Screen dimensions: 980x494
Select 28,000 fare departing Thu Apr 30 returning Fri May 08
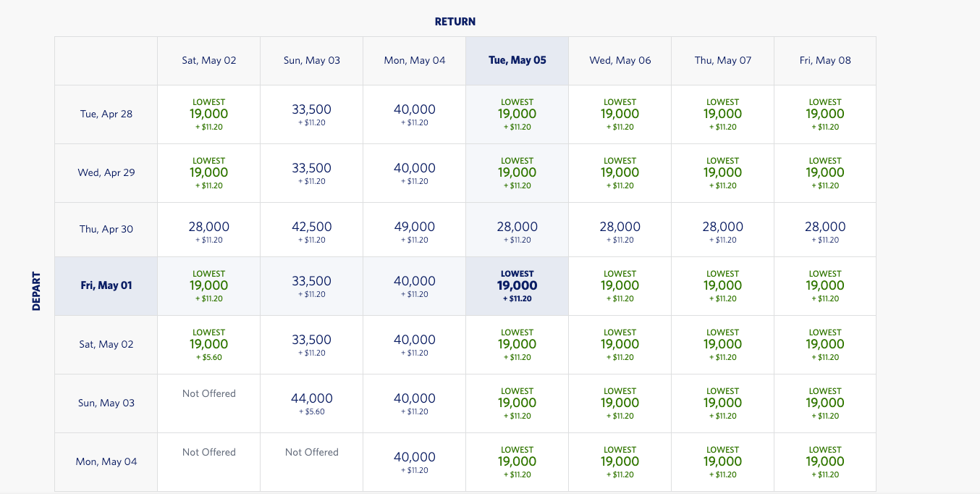[x=825, y=230]
